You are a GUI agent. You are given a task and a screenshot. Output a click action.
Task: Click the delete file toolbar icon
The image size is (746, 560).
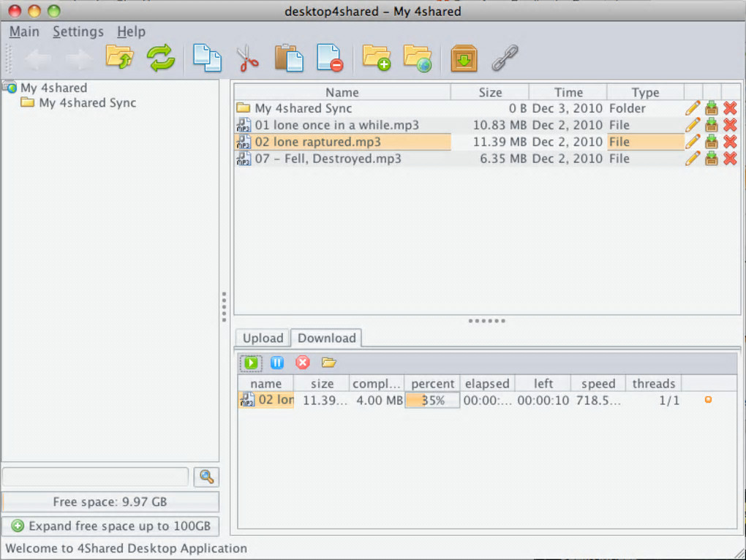(x=330, y=58)
